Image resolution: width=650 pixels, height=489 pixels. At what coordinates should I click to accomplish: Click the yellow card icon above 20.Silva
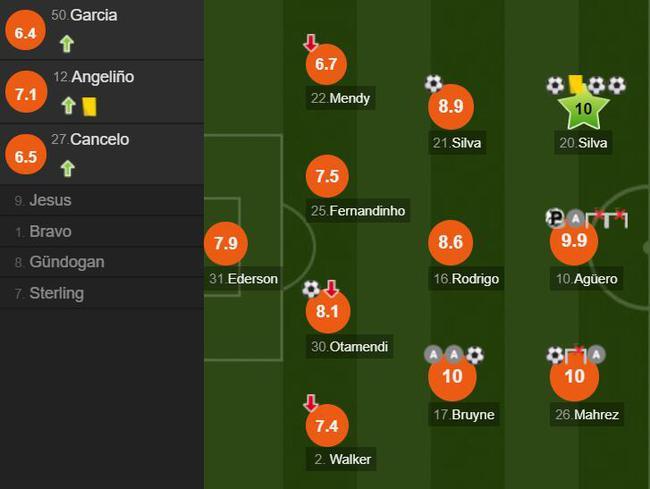point(576,85)
